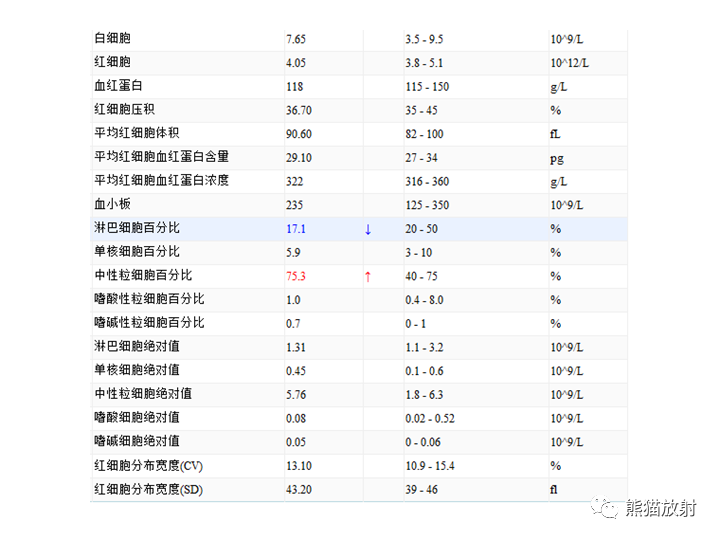Select 平均红细胞血红蛋白含量 label
This screenshot has height=540, width=720.
tap(162, 157)
